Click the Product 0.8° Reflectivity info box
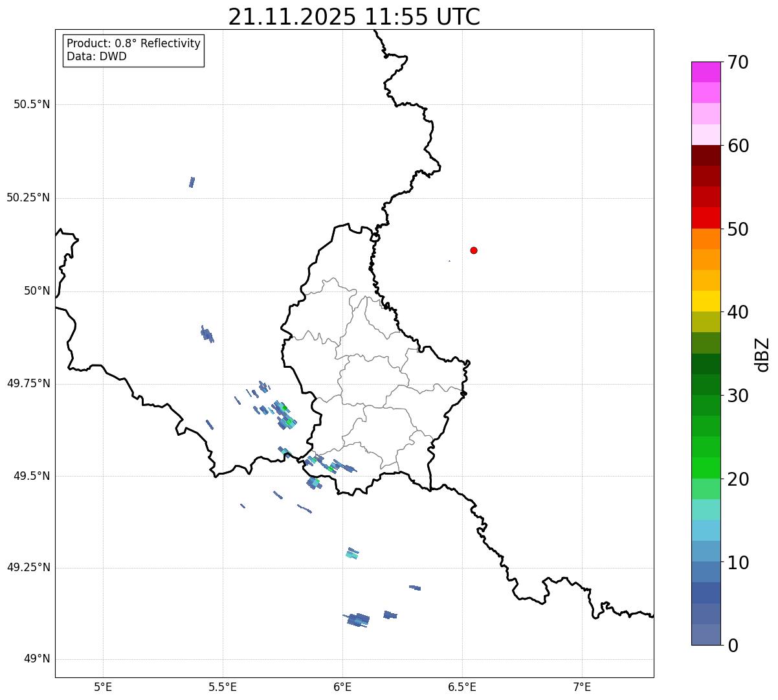The image size is (778, 700). (133, 51)
